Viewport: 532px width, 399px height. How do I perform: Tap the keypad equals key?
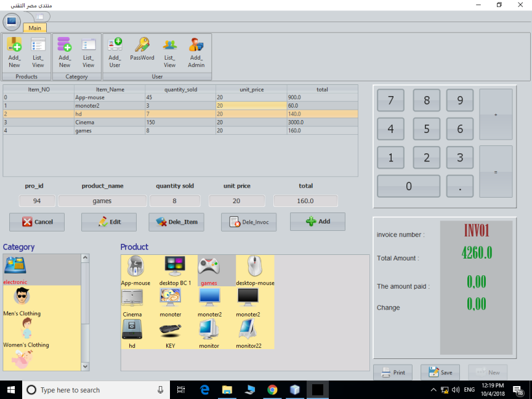click(496, 172)
